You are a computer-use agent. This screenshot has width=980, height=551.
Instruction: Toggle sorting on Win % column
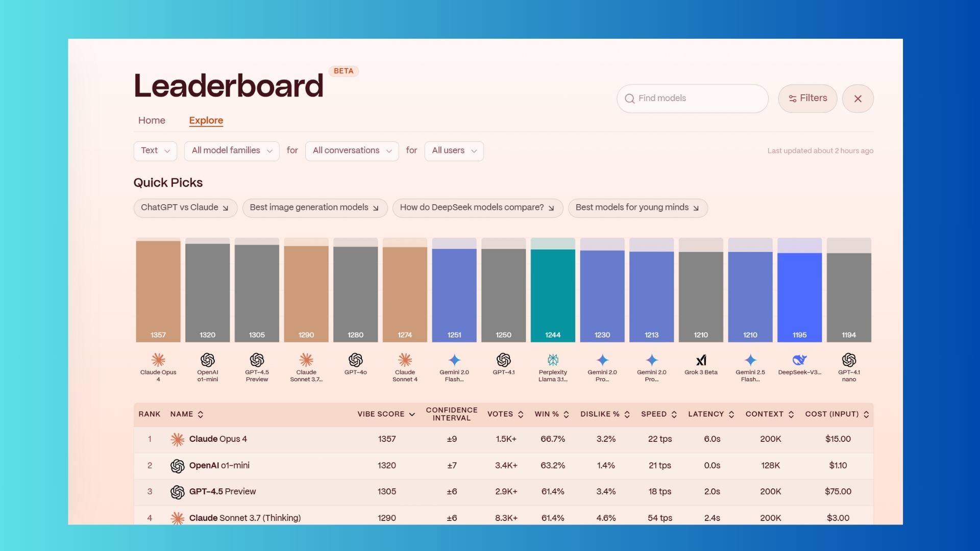(x=566, y=414)
